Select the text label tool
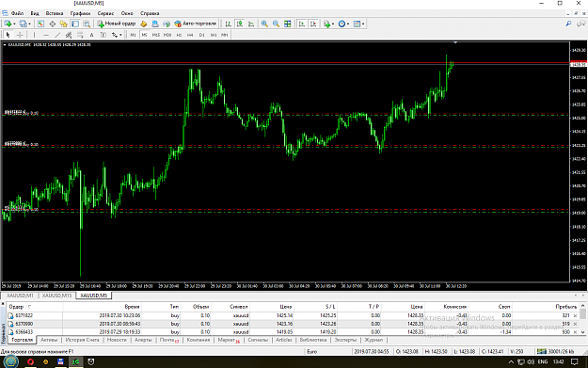Screen dimensions: 588x368 pyautogui.click(x=103, y=35)
